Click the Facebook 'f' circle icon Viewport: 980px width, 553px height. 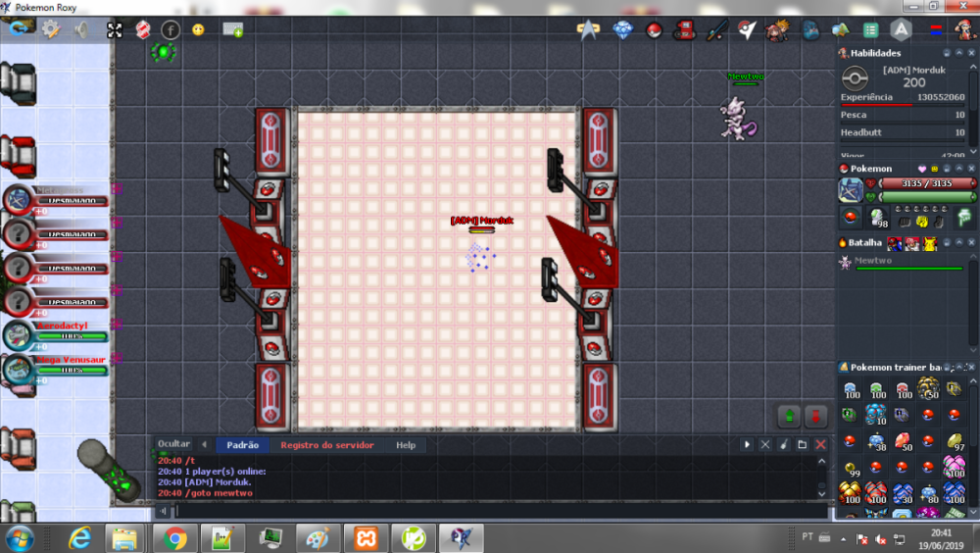[171, 30]
